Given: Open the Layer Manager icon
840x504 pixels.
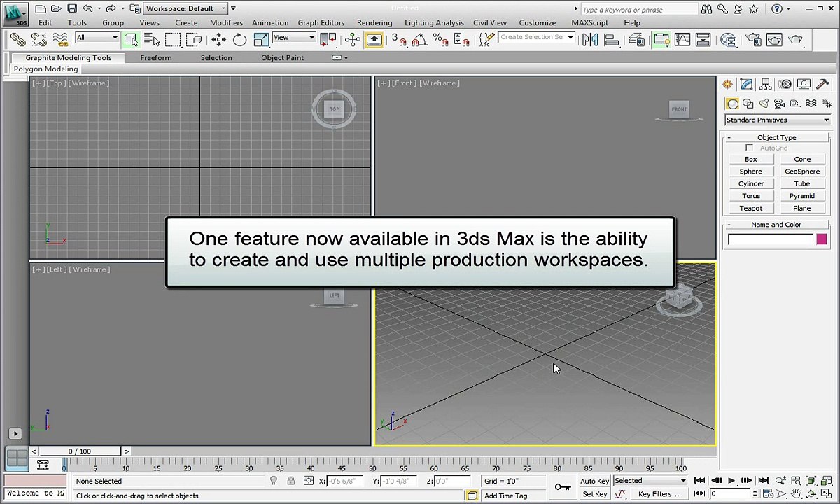Looking at the screenshot, I should 637,40.
